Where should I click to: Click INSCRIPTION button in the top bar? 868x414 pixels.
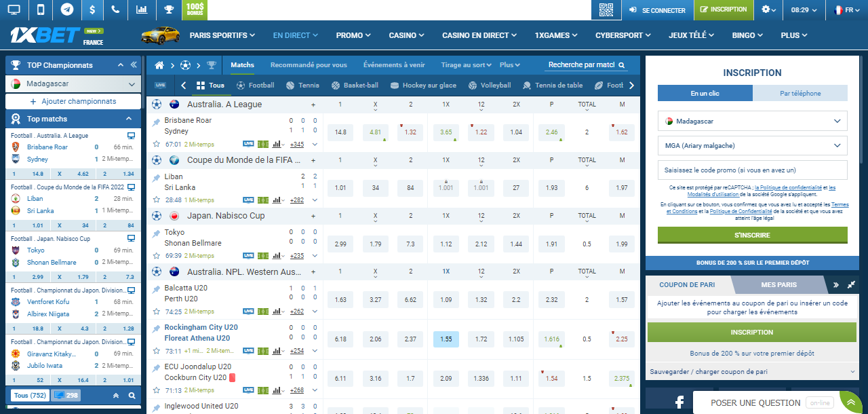click(x=724, y=10)
